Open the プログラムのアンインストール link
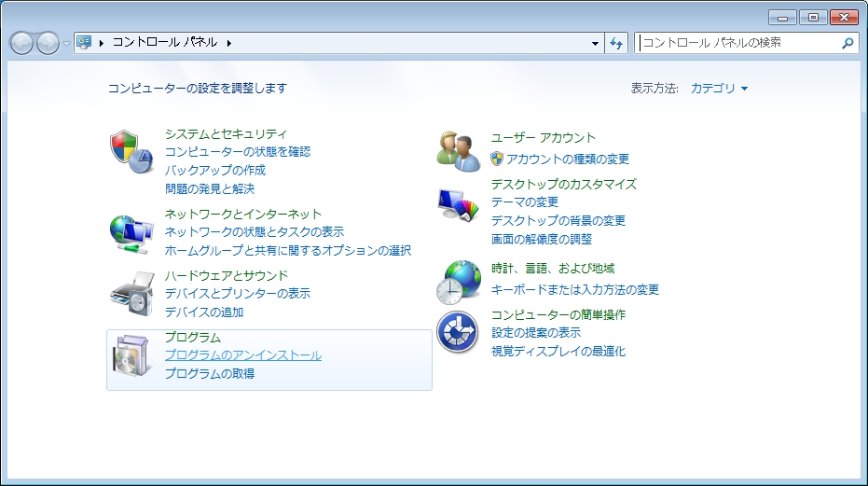868x486 pixels. coord(242,355)
